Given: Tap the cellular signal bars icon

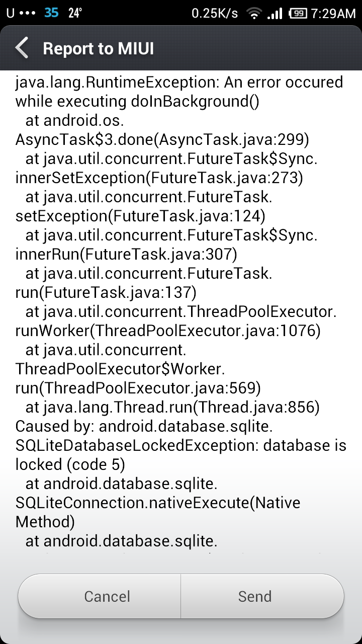Looking at the screenshot, I should pyautogui.click(x=275, y=14).
